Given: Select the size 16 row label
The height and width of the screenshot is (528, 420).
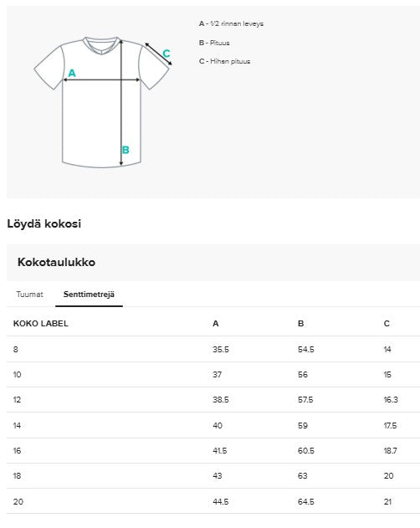Looking at the screenshot, I should [x=17, y=450].
